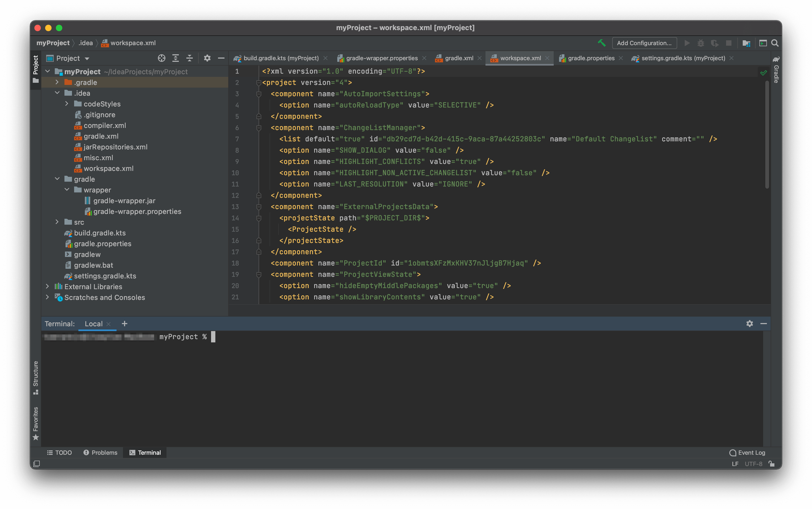The height and width of the screenshot is (509, 812).
Task: Click the Search Everywhere magnifier icon
Action: 775,43
